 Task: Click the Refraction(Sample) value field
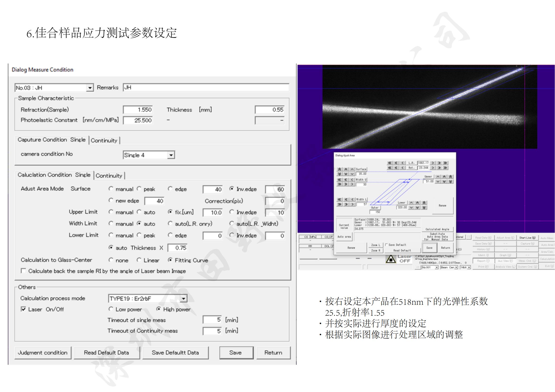138,109
